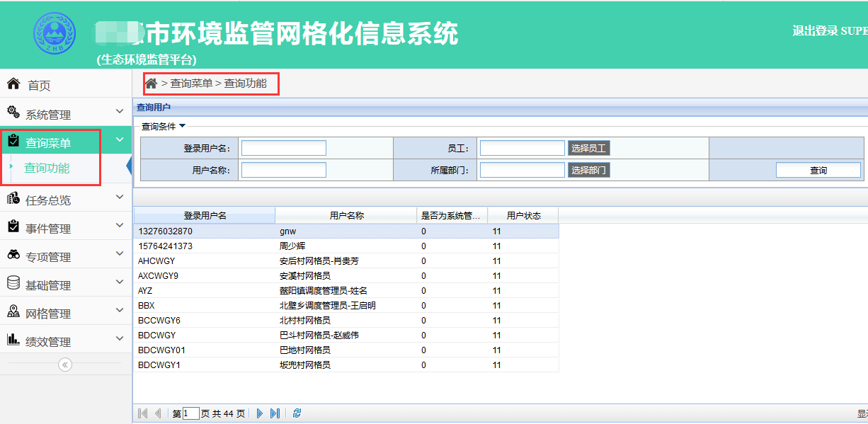Go to the previous page of results

click(158, 413)
